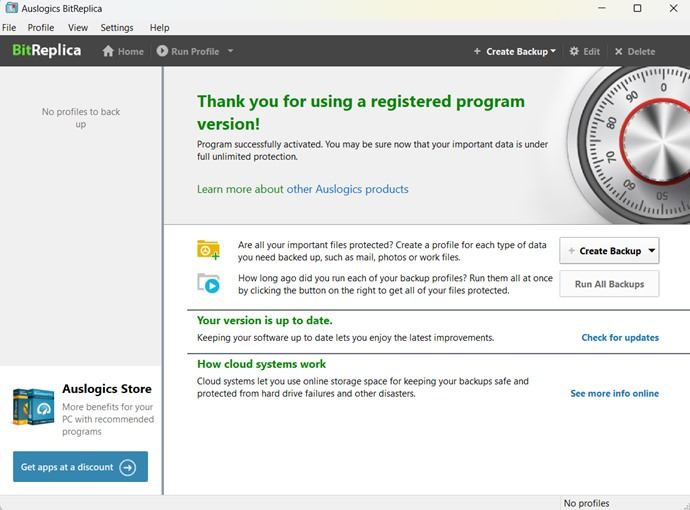Open the View menu

pyautogui.click(x=78, y=27)
